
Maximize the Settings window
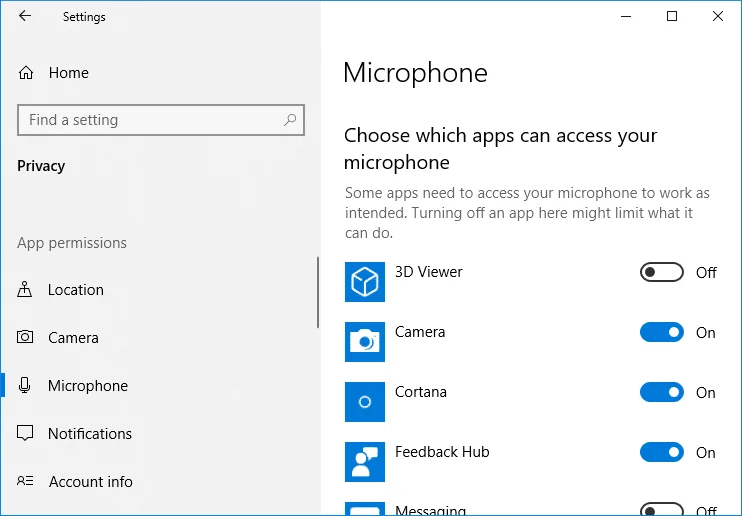click(672, 16)
